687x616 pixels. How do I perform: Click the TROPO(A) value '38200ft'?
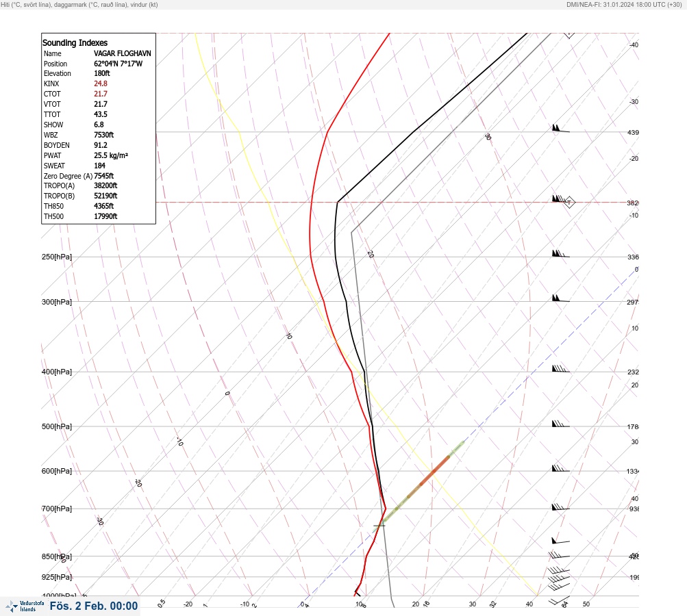coord(105,185)
